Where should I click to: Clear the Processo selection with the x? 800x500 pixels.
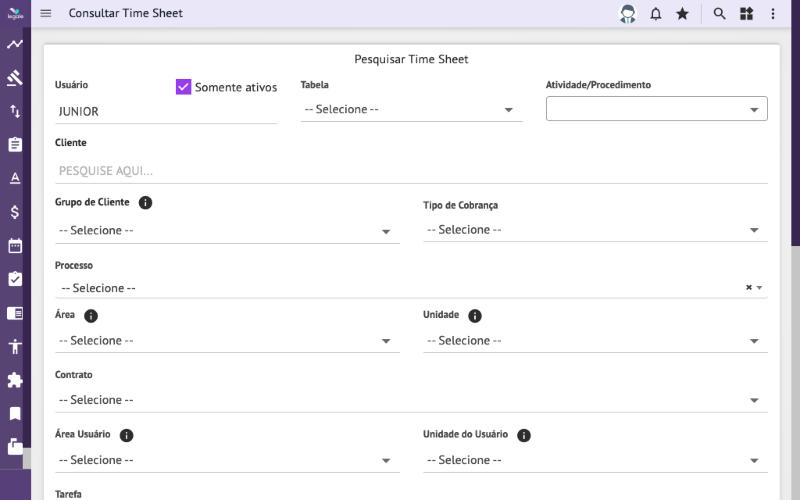(748, 288)
